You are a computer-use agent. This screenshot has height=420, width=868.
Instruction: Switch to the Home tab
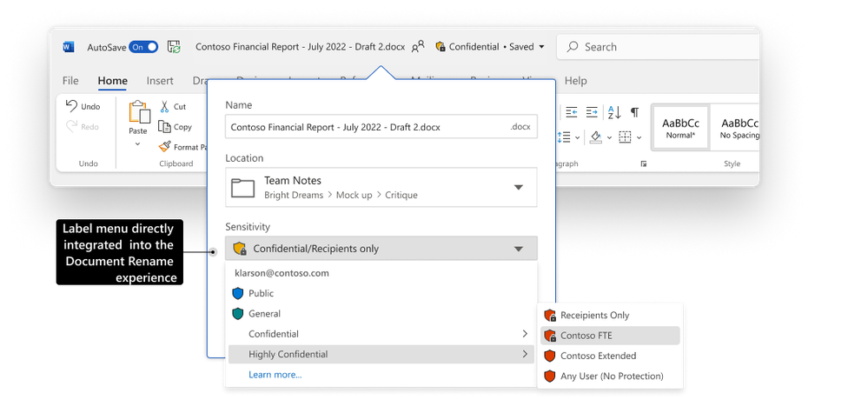click(x=112, y=81)
